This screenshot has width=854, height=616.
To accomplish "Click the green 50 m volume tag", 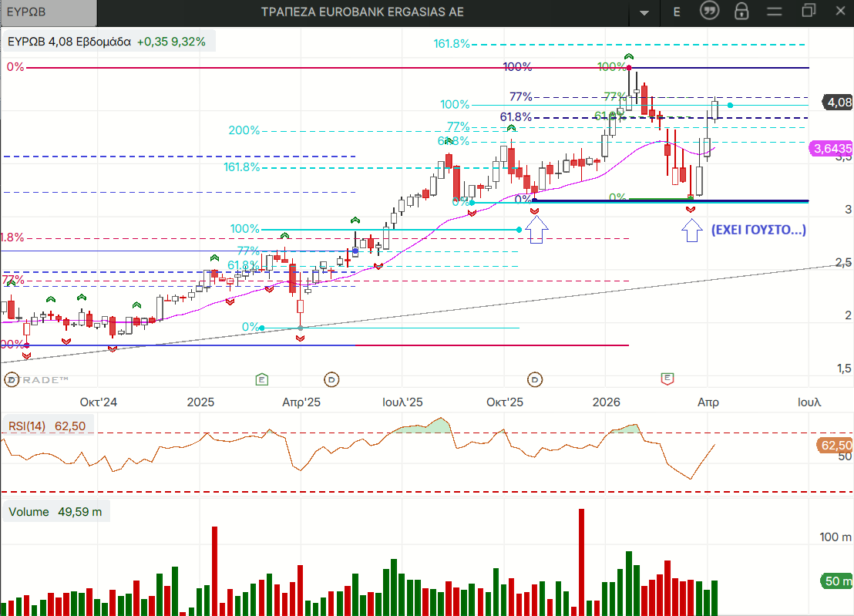I will (x=836, y=581).
